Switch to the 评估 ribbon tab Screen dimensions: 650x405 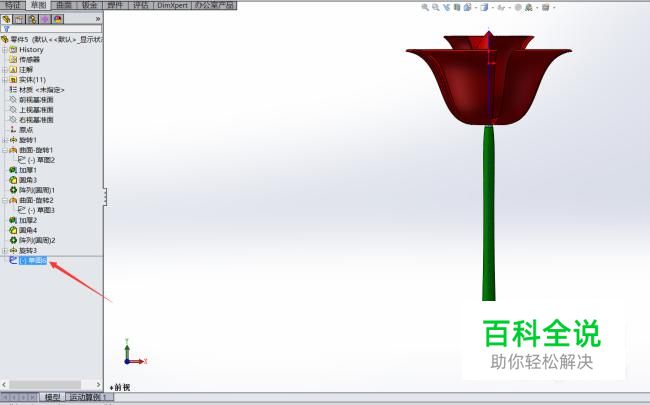(x=141, y=5)
